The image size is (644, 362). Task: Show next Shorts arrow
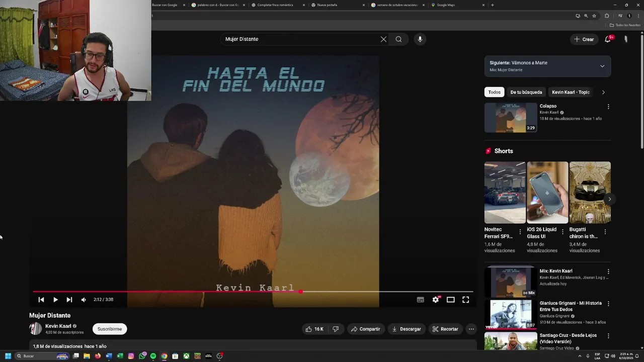click(609, 199)
